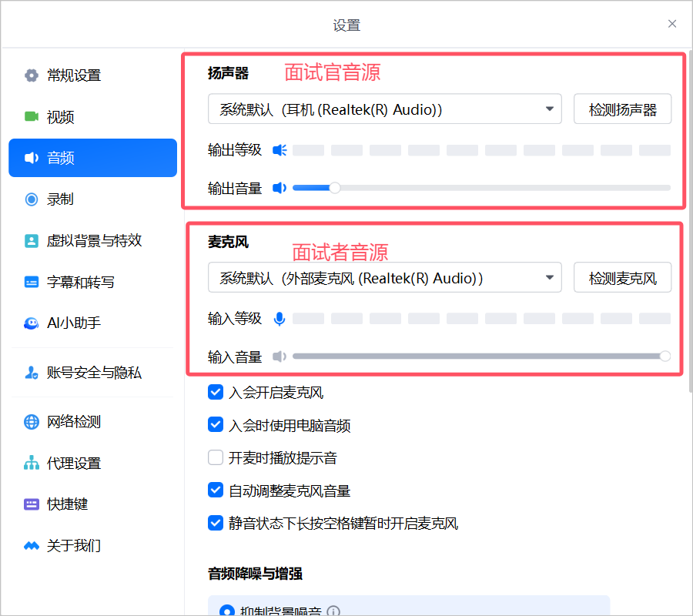
Task: Click the 字幕和转写 icon
Action: [32, 283]
